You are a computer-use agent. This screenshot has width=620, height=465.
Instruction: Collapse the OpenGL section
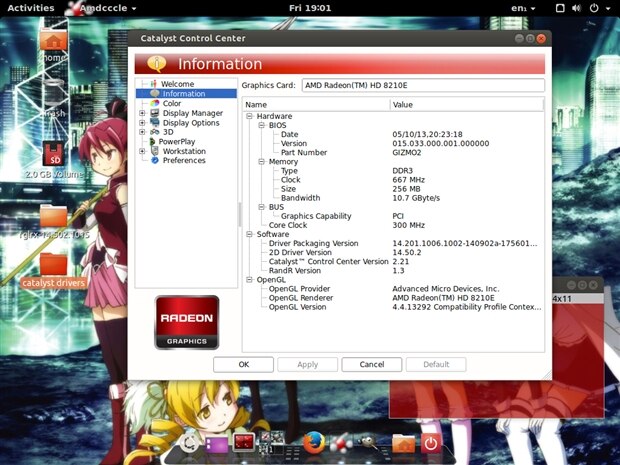[249, 279]
